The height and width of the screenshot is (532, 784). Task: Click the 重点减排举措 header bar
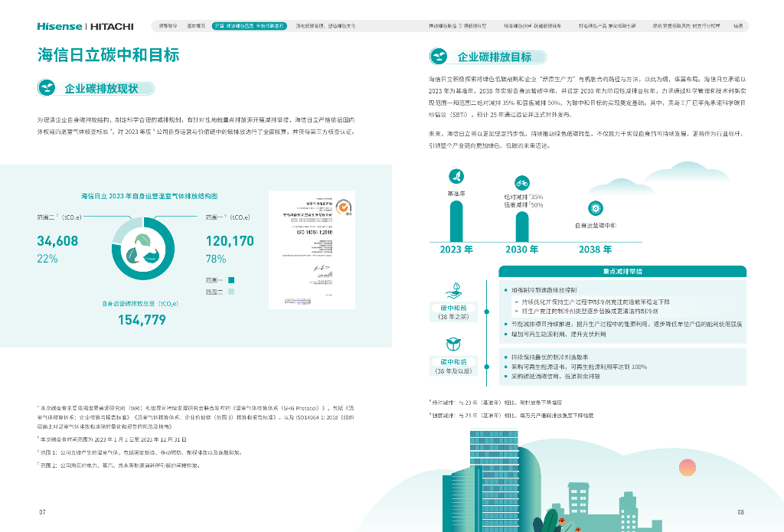click(x=622, y=271)
